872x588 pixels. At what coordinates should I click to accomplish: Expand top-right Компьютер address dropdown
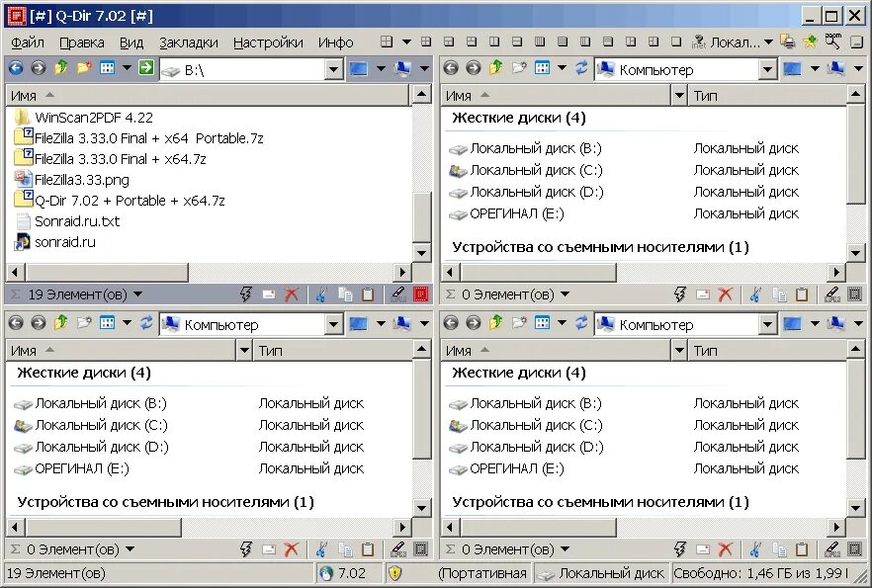[x=767, y=69]
